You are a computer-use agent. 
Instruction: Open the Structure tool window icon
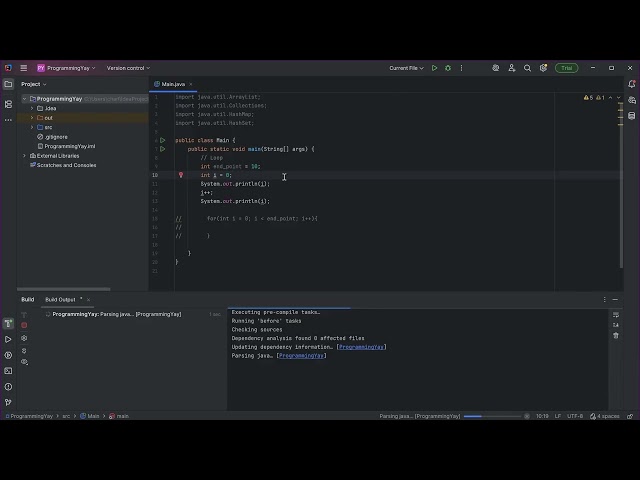(x=8, y=104)
